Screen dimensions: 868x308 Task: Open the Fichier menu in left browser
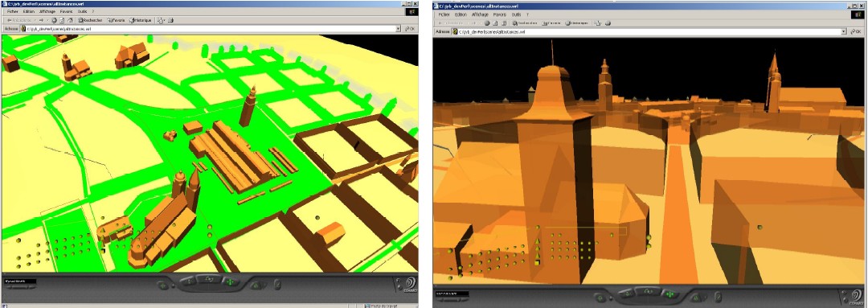coord(13,11)
